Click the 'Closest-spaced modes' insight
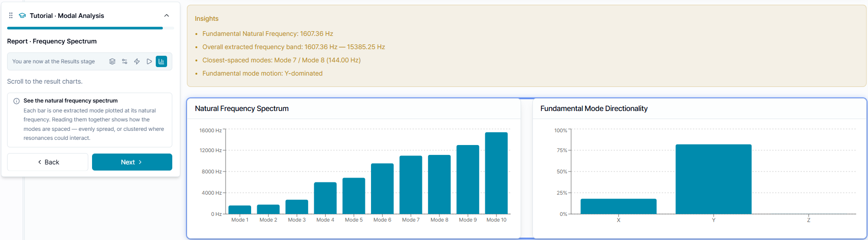Image resolution: width=868 pixels, height=240 pixels. 281,60
